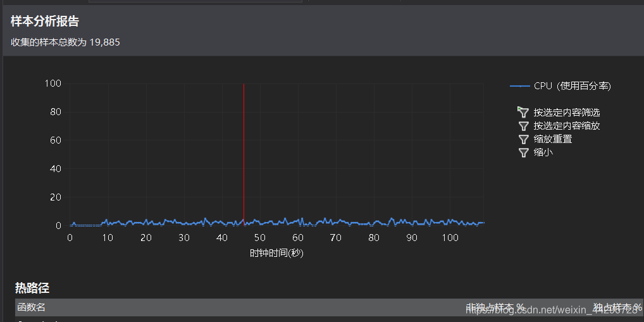Click the 收集的样本总数为 19,885 text
Image resolution: width=644 pixels, height=322 pixels.
[65, 42]
